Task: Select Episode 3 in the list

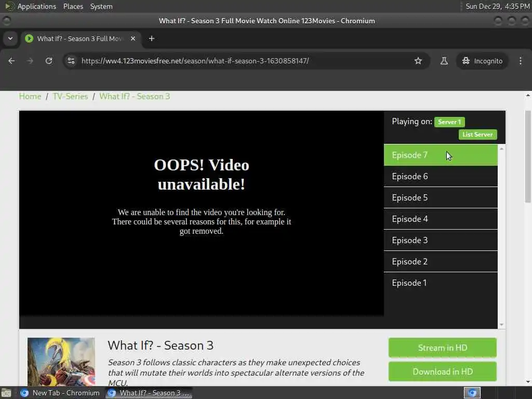Action: tap(441, 241)
